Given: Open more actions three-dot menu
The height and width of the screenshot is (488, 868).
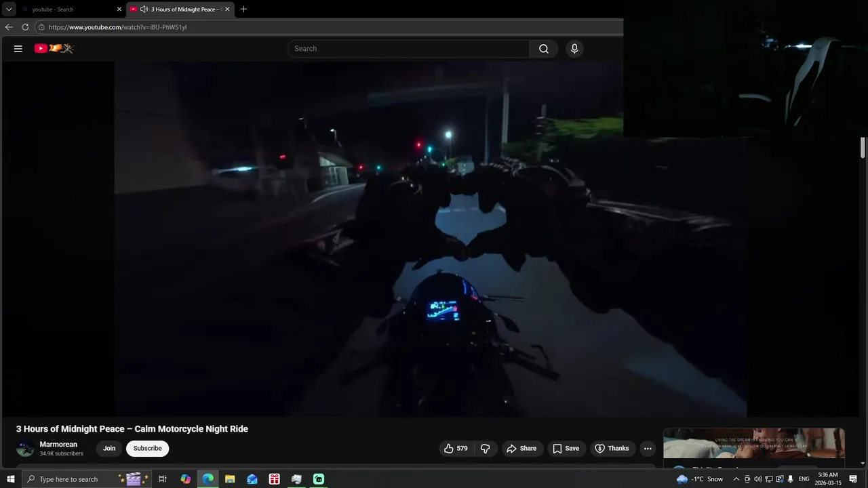Looking at the screenshot, I should [648, 449].
